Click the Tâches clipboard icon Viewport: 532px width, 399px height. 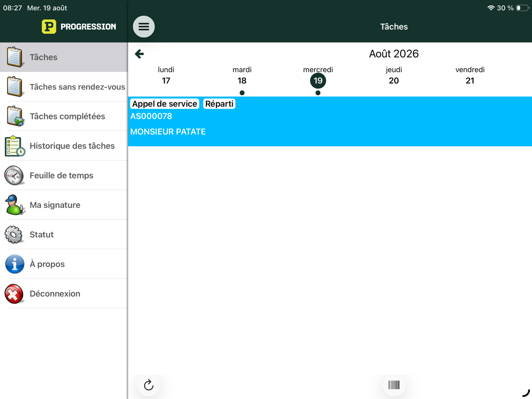pyautogui.click(x=14, y=57)
